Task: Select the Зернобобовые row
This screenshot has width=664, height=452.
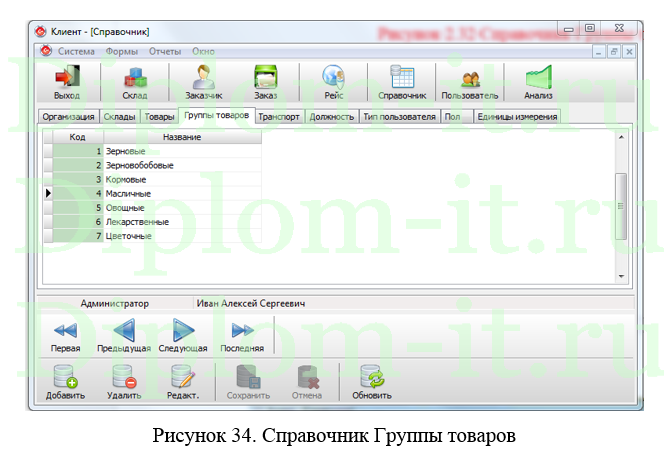Action: (152, 165)
